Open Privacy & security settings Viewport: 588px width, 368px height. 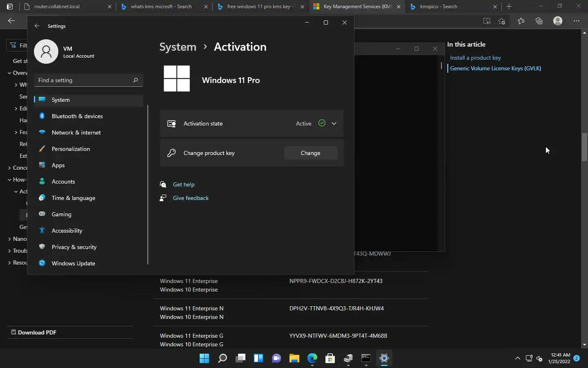pyautogui.click(x=89, y=247)
